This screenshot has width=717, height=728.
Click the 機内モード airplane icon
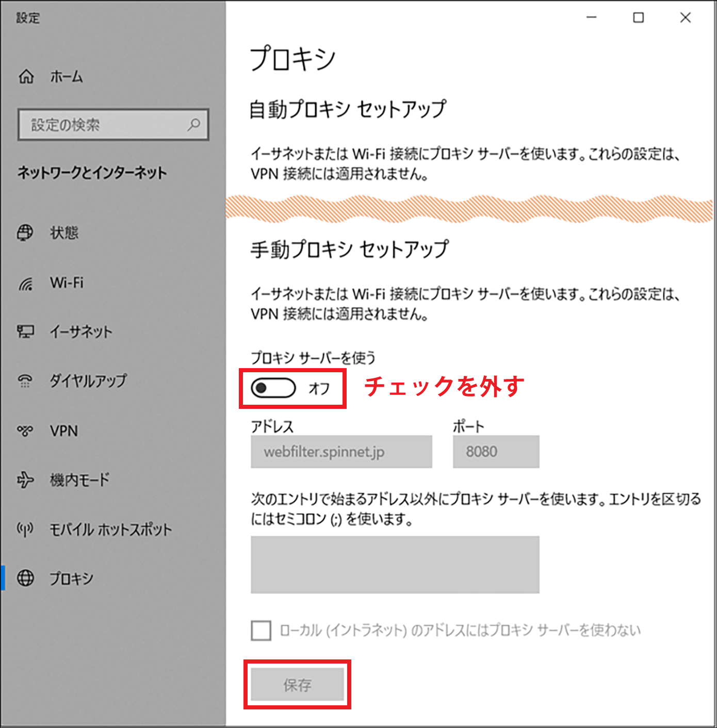[x=25, y=480]
